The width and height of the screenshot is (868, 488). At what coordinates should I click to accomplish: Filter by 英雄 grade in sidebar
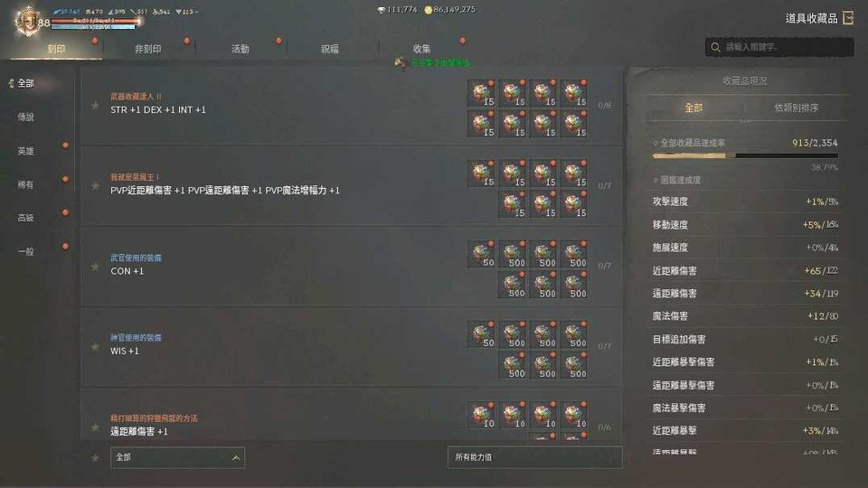coord(25,151)
